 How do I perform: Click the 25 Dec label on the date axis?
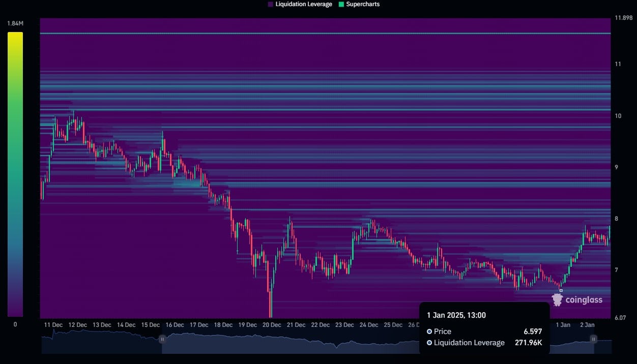pyautogui.click(x=393, y=324)
